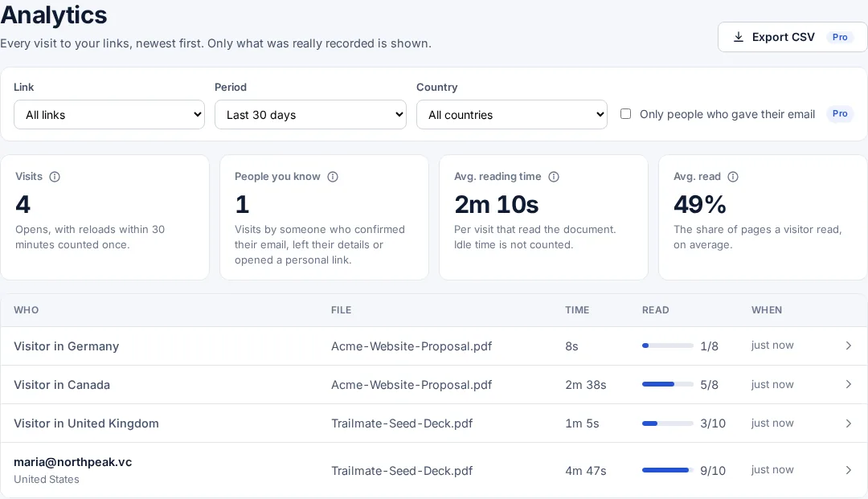Screen dimensions: 868x499
Task: Click Acme-Website-Proposal.pdf in Germany row
Action: [411, 346]
